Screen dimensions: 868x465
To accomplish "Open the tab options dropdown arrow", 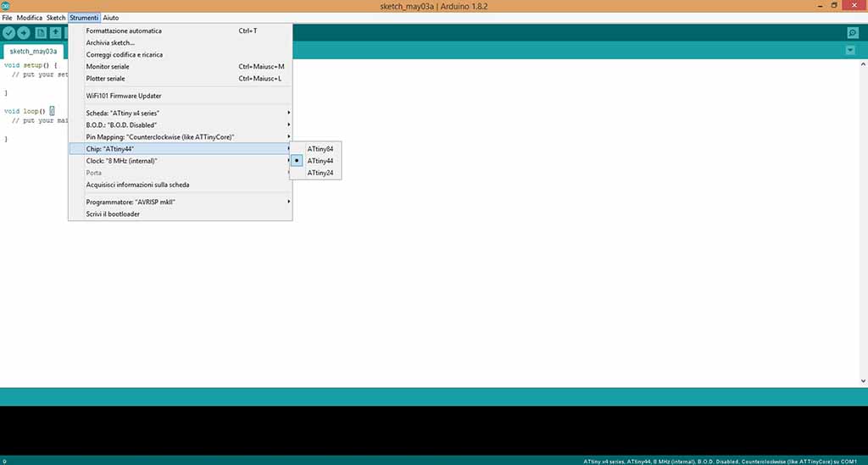I will (850, 50).
